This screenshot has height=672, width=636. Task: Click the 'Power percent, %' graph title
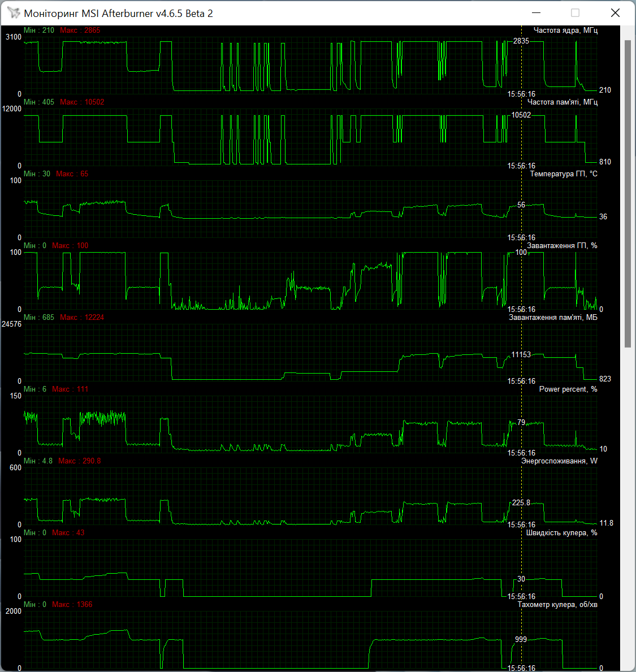(568, 389)
